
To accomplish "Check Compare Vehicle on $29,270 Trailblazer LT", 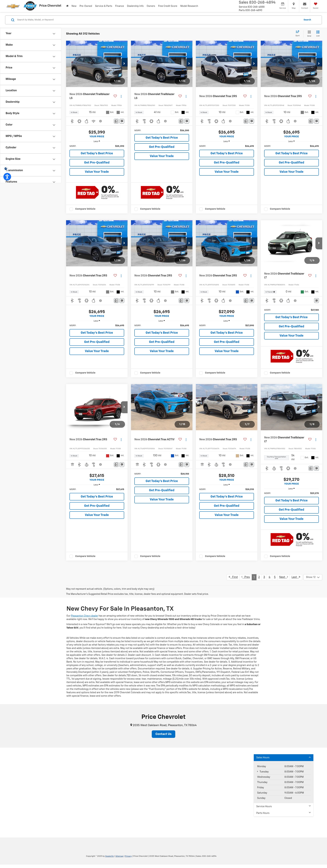I will (x=266, y=556).
